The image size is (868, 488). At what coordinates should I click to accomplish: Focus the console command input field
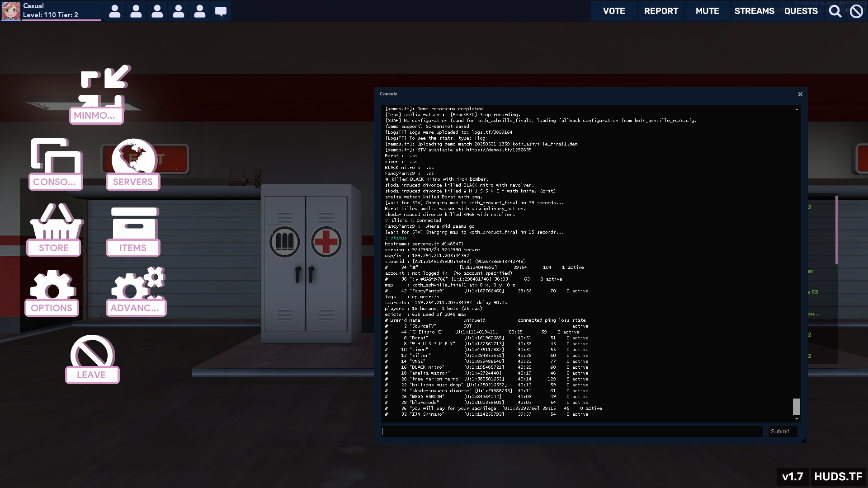click(572, 432)
